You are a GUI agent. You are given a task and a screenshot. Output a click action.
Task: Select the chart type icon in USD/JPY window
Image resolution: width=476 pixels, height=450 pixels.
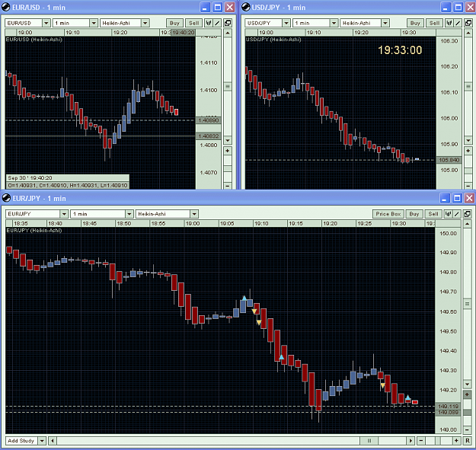[x=449, y=23]
